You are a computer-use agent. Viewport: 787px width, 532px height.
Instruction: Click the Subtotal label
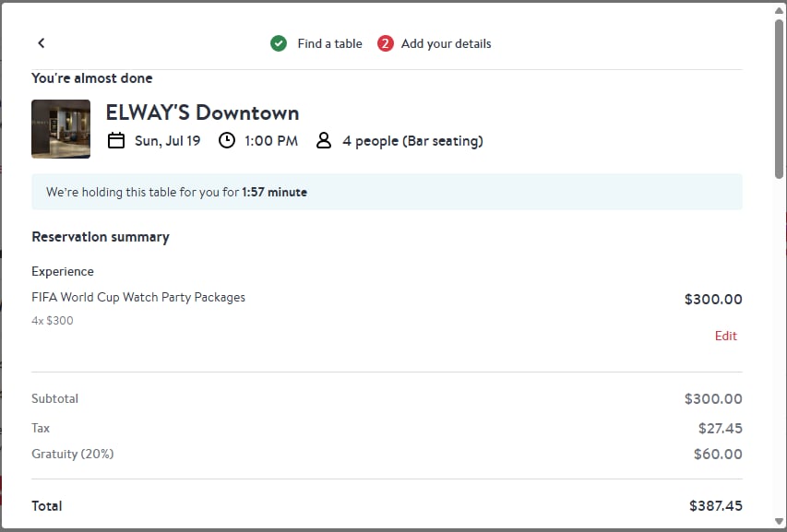tap(54, 398)
